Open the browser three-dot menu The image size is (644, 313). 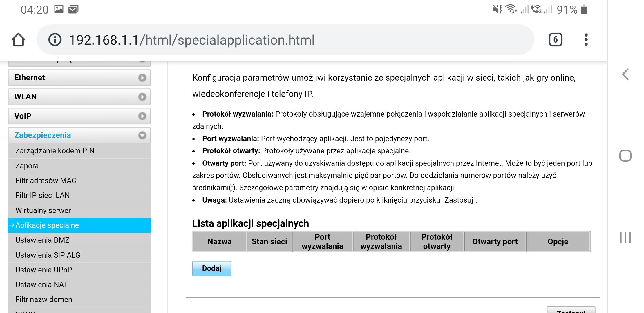(586, 40)
